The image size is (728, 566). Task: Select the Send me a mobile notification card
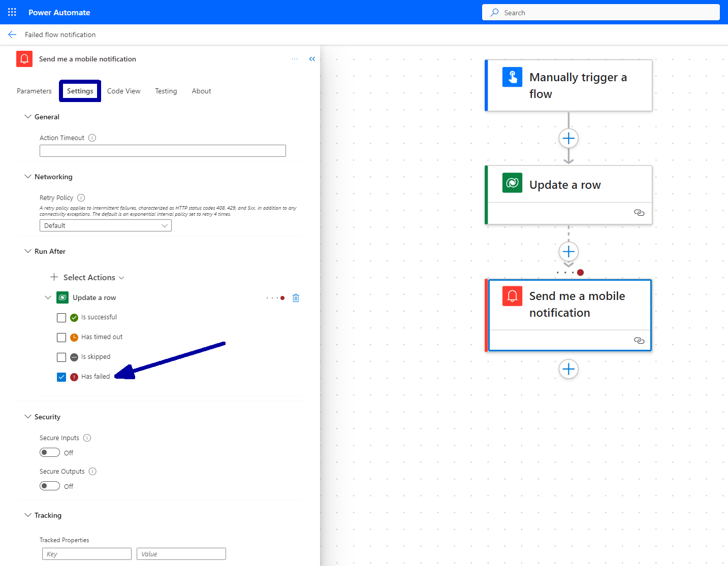click(x=568, y=315)
